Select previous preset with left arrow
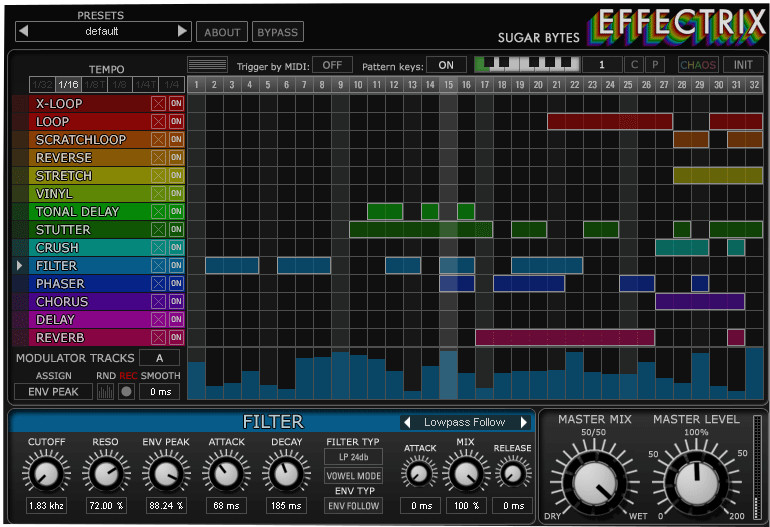The height and width of the screenshot is (527, 770). 23,31
